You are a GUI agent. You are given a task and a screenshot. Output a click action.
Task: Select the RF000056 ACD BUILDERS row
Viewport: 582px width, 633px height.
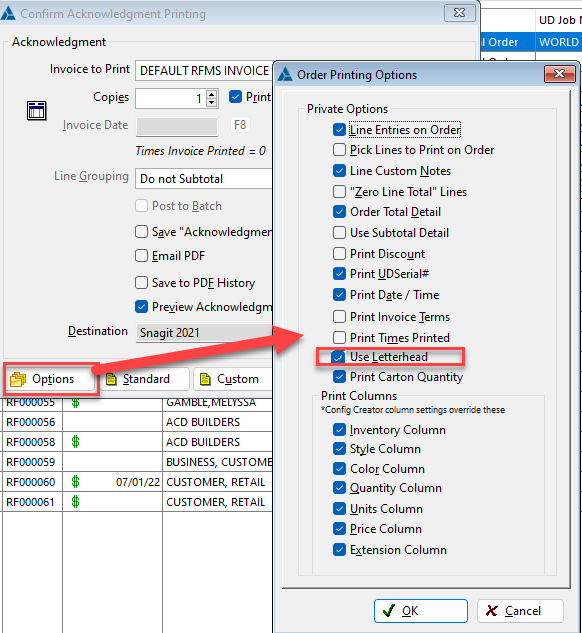(x=137, y=422)
